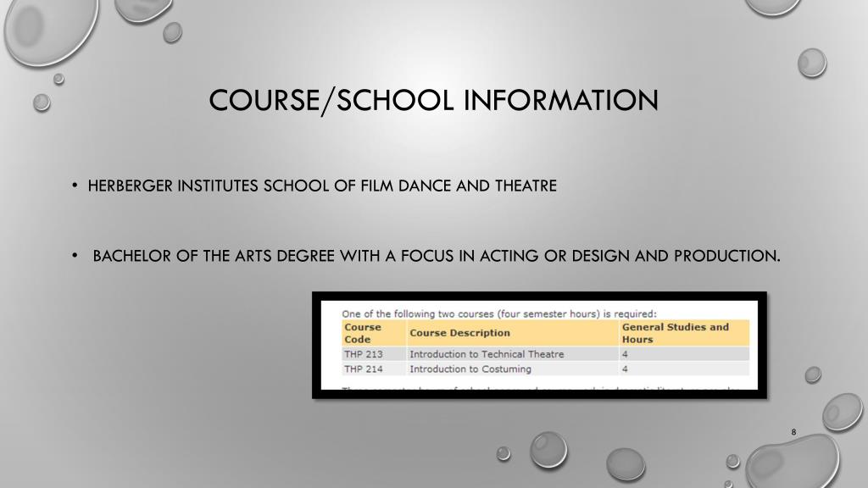Click the 'Course Code' column header

pyautogui.click(x=374, y=333)
